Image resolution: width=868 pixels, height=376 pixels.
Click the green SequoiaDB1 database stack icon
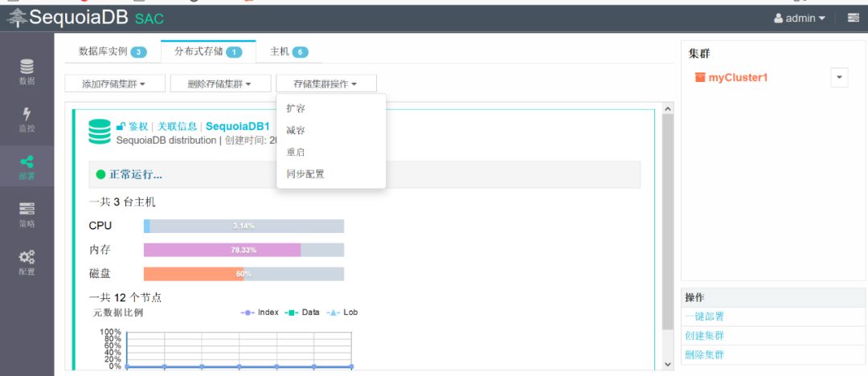[x=100, y=132]
